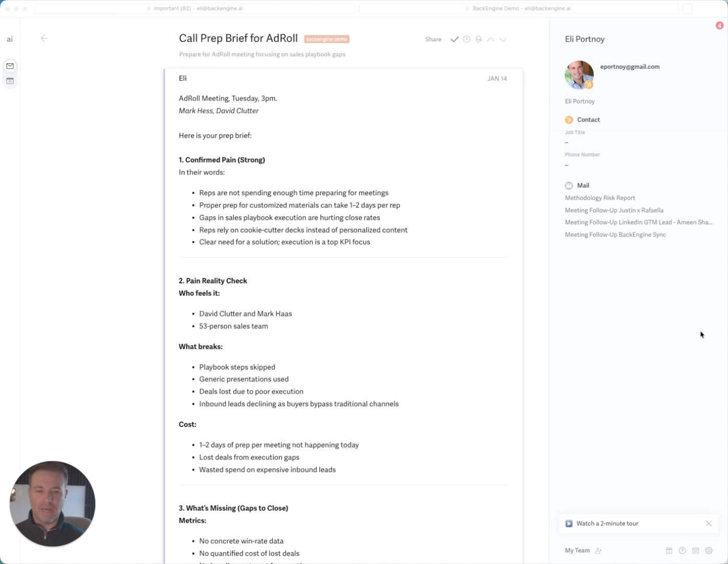
Task: Click the clock snooze icon
Action: (x=467, y=39)
